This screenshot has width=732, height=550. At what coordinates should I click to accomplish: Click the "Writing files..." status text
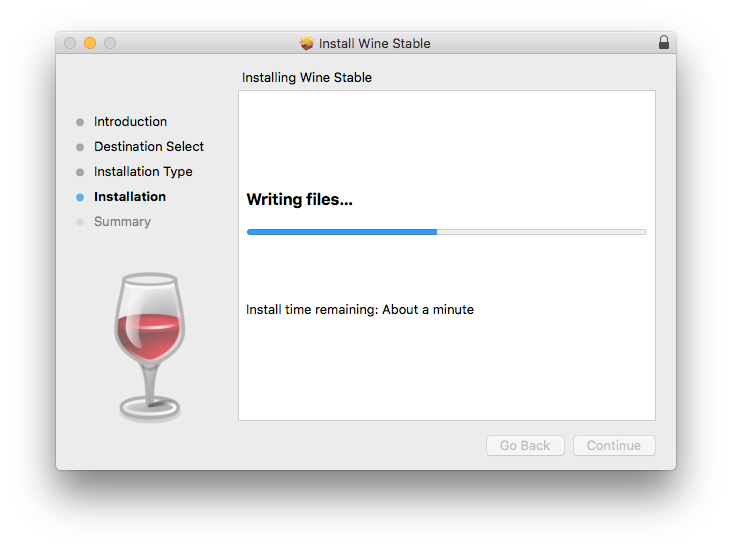pyautogui.click(x=299, y=199)
